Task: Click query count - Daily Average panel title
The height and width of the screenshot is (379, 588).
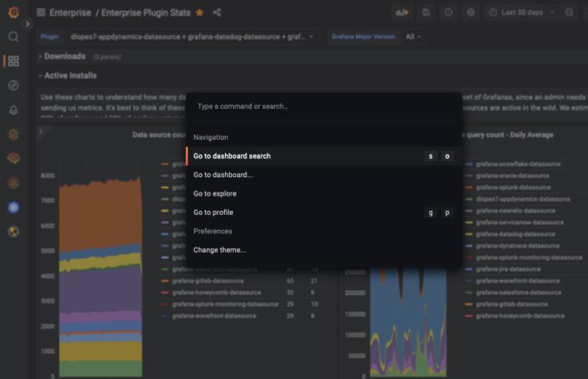Action: click(510, 135)
